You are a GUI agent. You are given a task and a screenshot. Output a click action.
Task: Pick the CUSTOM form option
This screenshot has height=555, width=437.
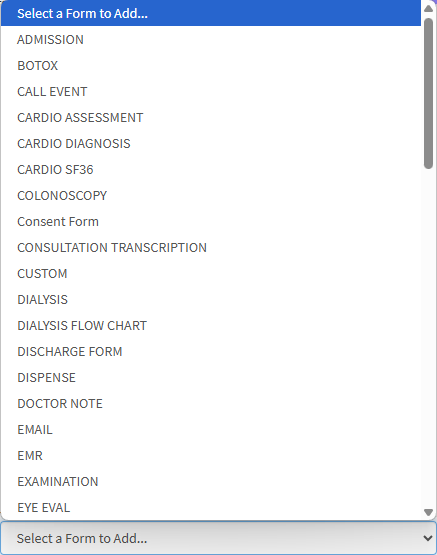point(211,274)
